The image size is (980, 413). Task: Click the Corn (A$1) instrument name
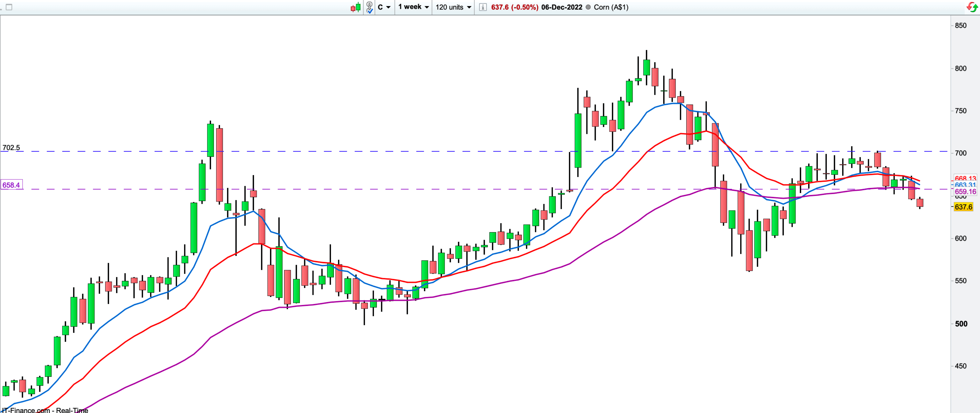click(x=611, y=7)
